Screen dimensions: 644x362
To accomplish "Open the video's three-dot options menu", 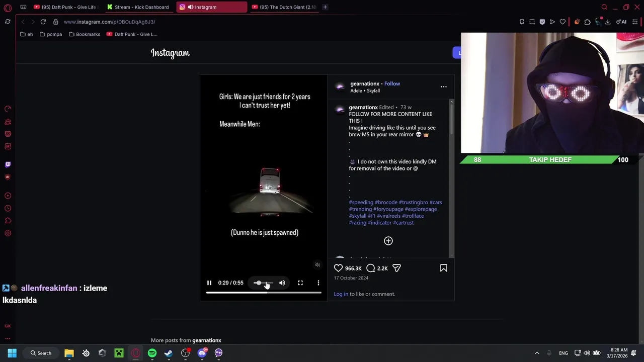I will [318, 283].
